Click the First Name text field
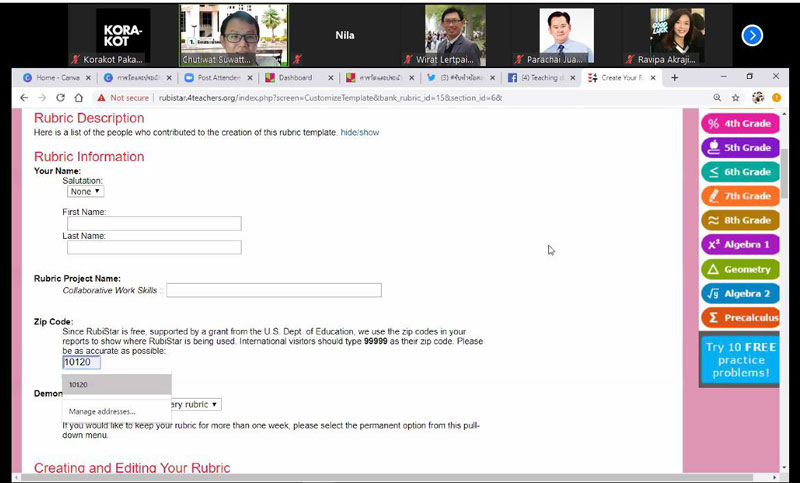The image size is (800, 483). (x=153, y=224)
